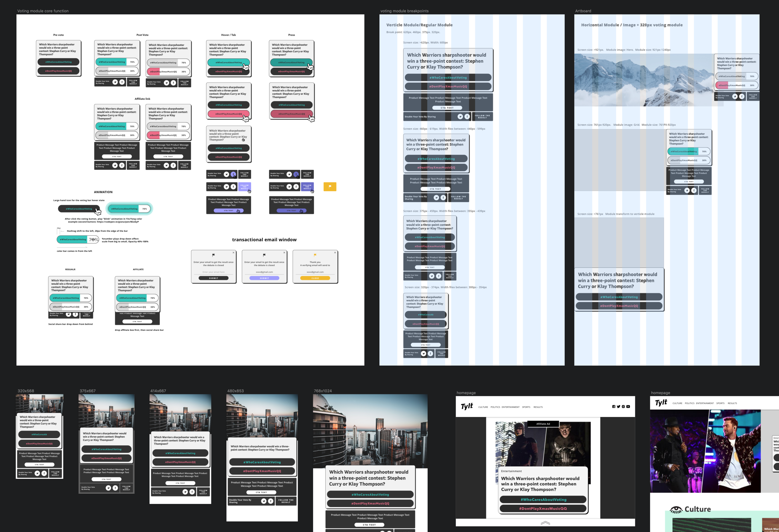Click the eye icon beside the Culture heading
This screenshot has width=779, height=532.
tap(676, 510)
